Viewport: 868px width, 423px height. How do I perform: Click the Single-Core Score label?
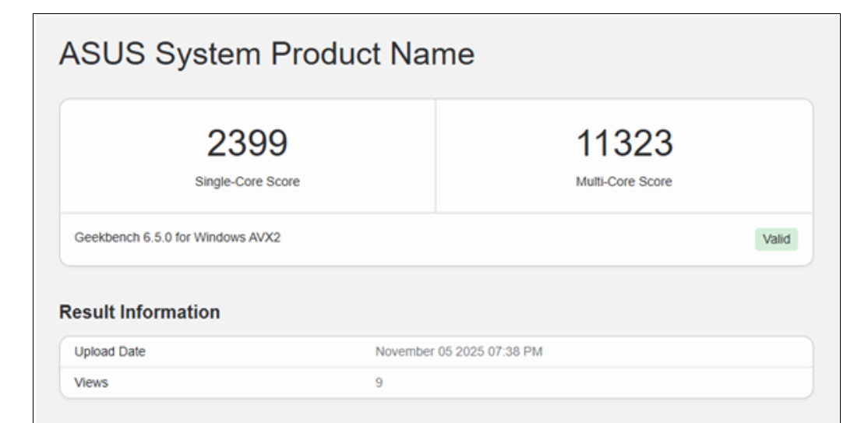click(247, 182)
